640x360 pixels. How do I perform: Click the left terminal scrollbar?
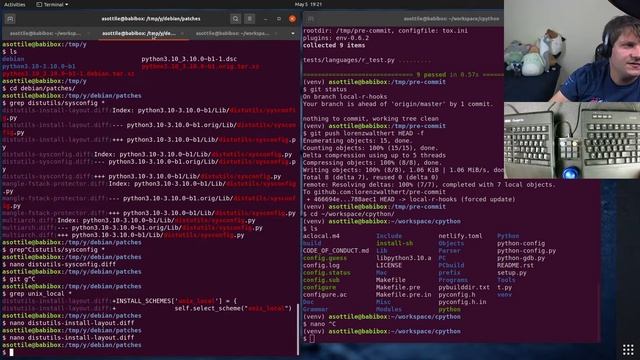tap(299, 330)
